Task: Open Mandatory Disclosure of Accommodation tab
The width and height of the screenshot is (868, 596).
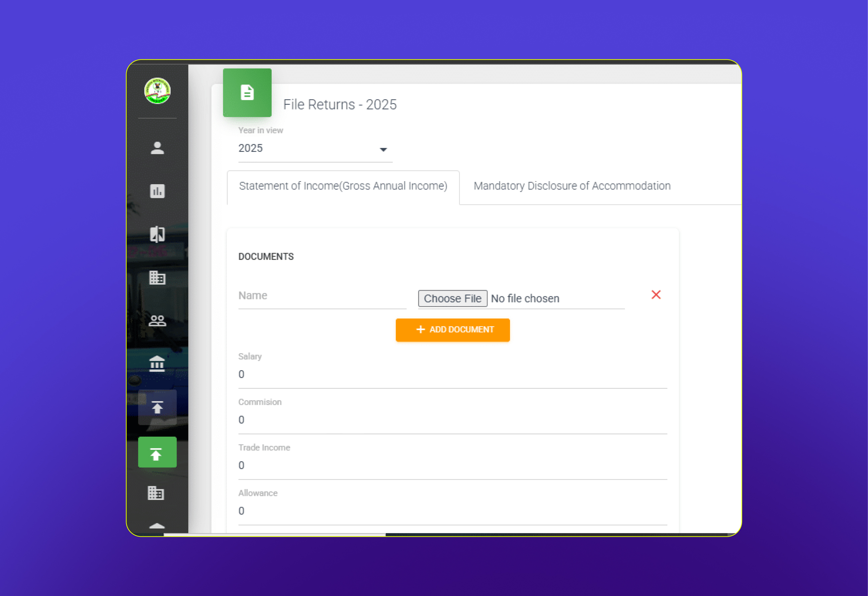Action: (x=572, y=186)
